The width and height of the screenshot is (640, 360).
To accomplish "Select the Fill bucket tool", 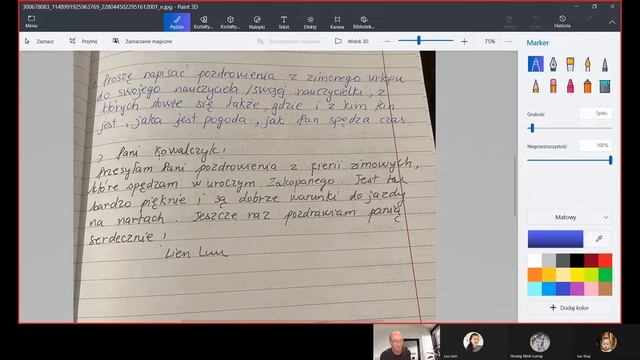I will [x=605, y=86].
